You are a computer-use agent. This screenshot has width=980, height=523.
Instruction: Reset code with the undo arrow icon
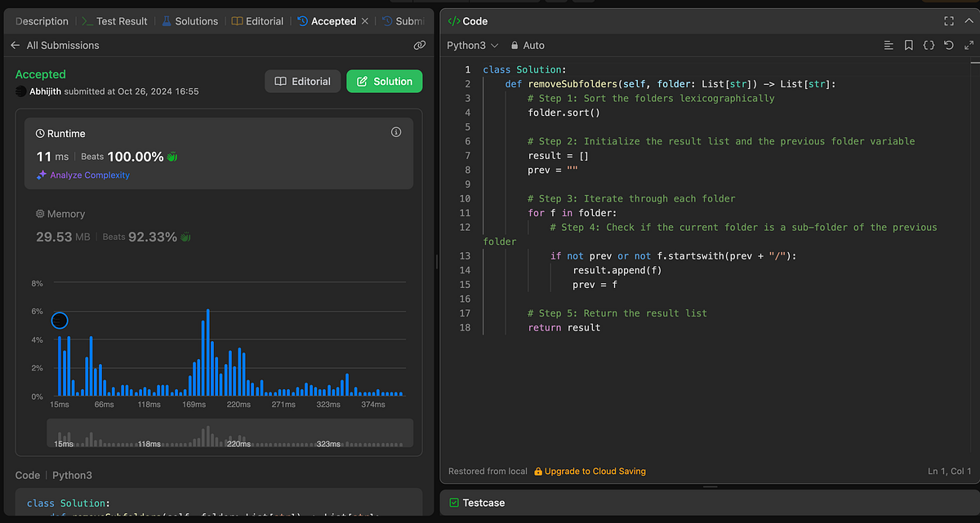click(948, 46)
